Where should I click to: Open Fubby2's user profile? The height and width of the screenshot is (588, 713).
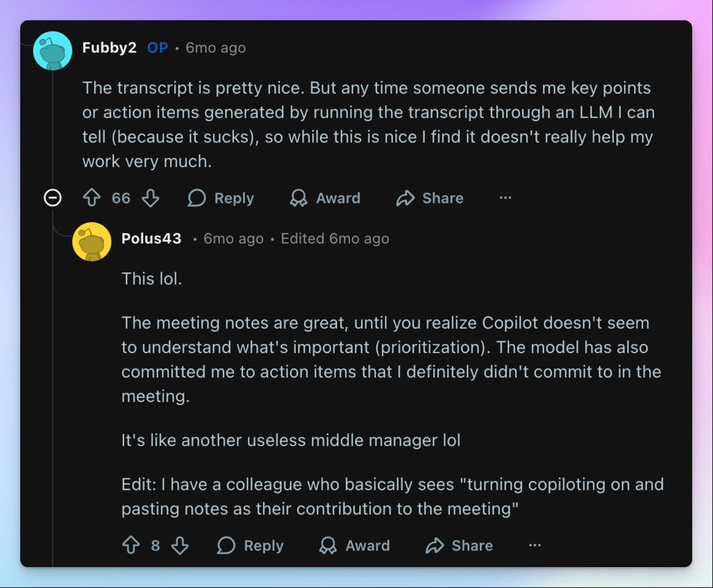pyautogui.click(x=110, y=48)
